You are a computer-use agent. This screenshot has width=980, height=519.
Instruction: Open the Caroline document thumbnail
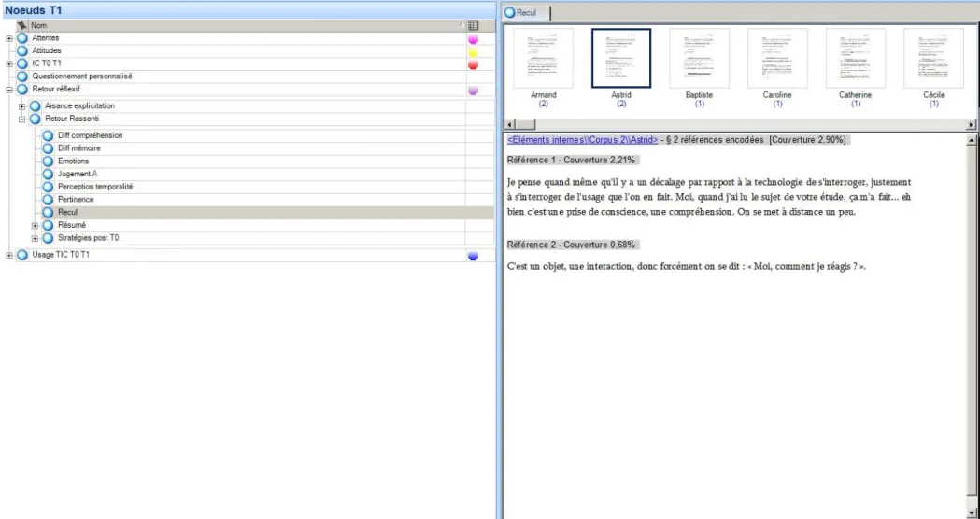click(777, 58)
